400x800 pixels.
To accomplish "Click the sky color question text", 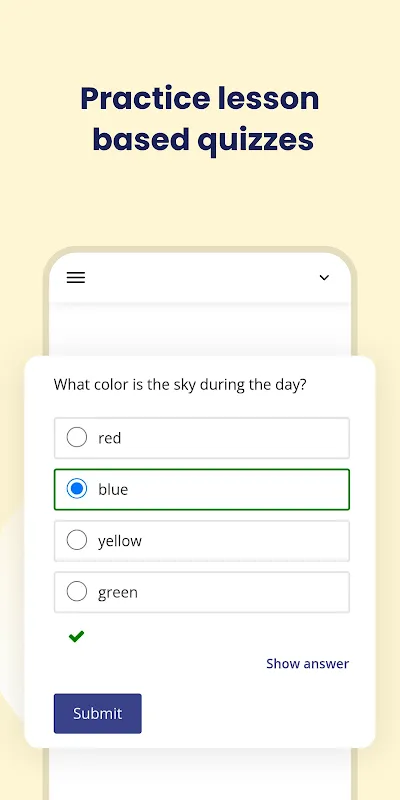I will click(180, 385).
